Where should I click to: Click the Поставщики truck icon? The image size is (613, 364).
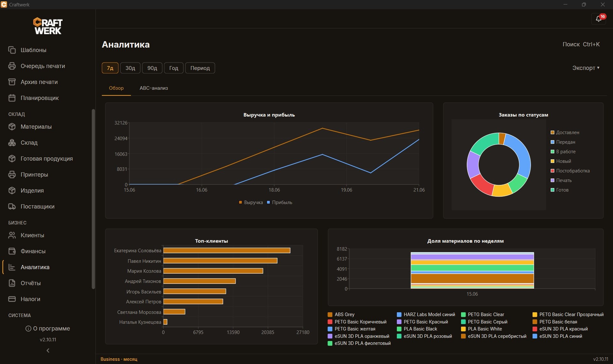coord(12,207)
